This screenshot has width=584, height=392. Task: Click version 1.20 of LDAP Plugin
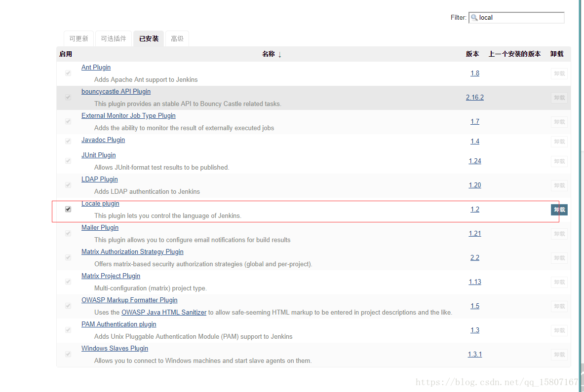point(475,185)
